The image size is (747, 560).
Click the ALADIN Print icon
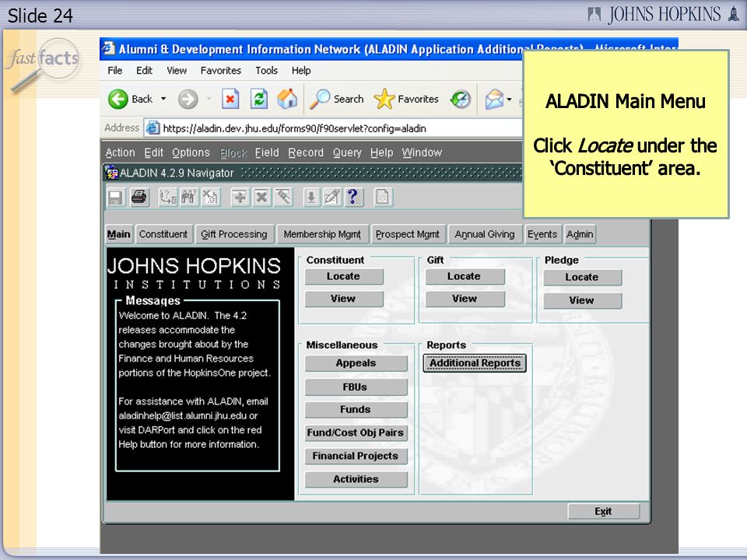coord(139,197)
